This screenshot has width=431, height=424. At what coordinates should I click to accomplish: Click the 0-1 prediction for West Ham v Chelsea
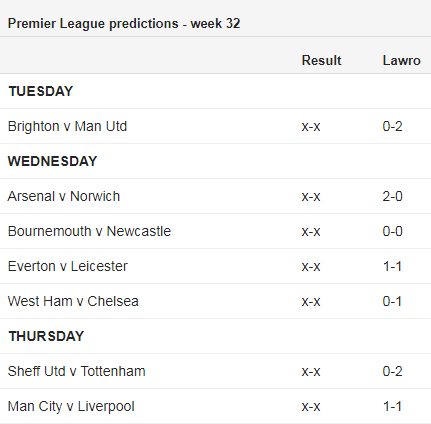392,301
